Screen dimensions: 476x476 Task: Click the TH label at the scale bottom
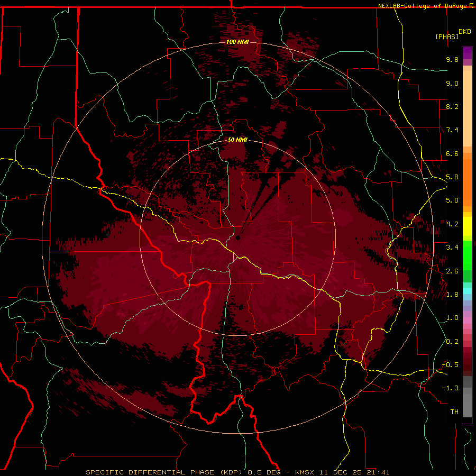click(454, 412)
